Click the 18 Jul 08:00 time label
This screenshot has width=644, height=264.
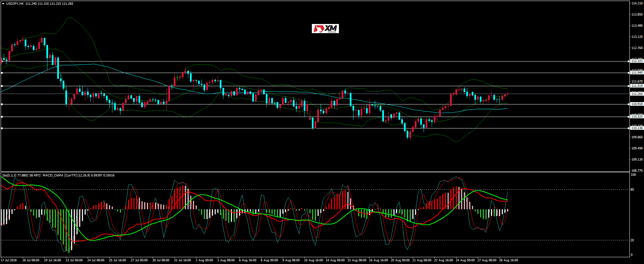tap(31, 260)
